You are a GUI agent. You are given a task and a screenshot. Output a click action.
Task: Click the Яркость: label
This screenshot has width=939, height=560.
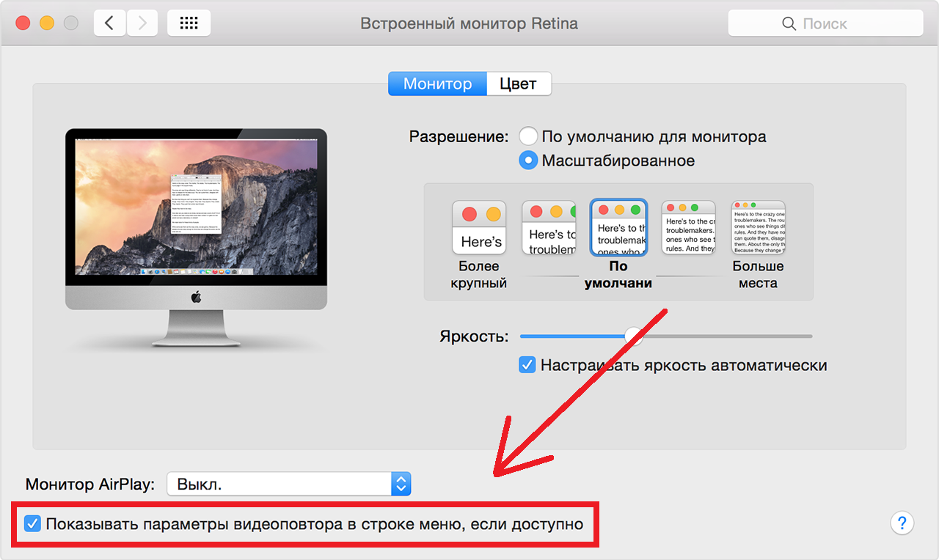pyautogui.click(x=474, y=336)
